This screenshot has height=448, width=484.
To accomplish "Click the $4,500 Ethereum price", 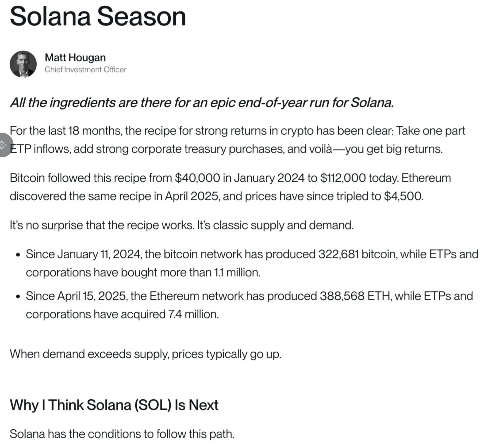I will pos(403,196).
